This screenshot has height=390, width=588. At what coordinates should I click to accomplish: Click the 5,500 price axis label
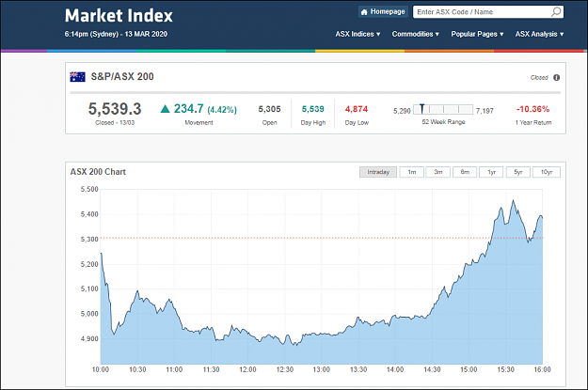point(89,189)
